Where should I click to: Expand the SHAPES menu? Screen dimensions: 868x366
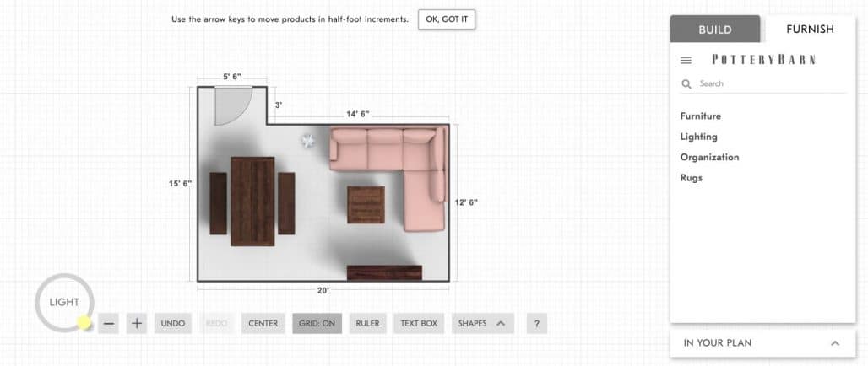coord(483,324)
